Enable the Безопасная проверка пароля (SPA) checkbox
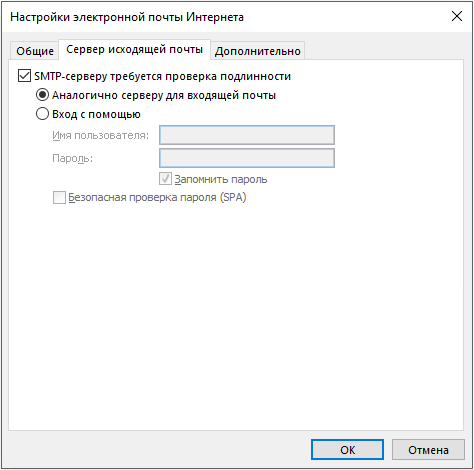This screenshot has width=474, height=470. point(59,197)
